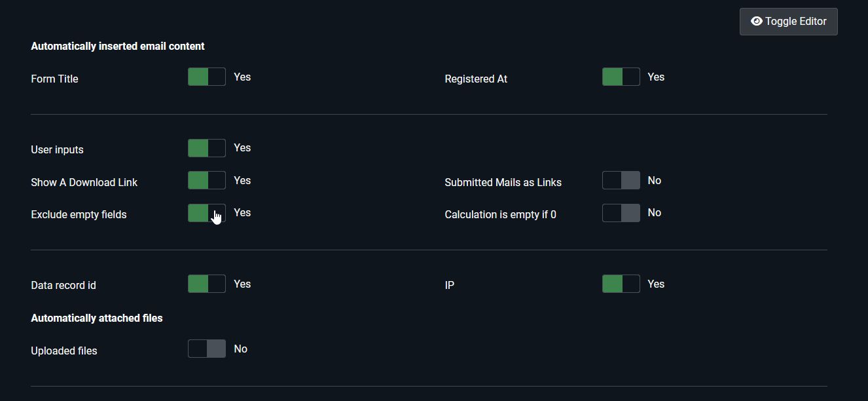
Task: Enable Submitted Mails as Links
Action: pos(621,180)
